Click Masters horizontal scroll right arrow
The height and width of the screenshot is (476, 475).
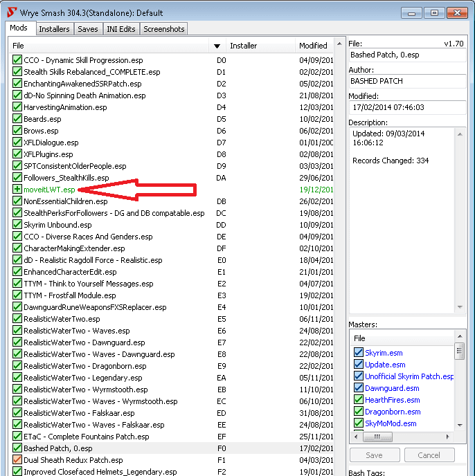coord(447,437)
